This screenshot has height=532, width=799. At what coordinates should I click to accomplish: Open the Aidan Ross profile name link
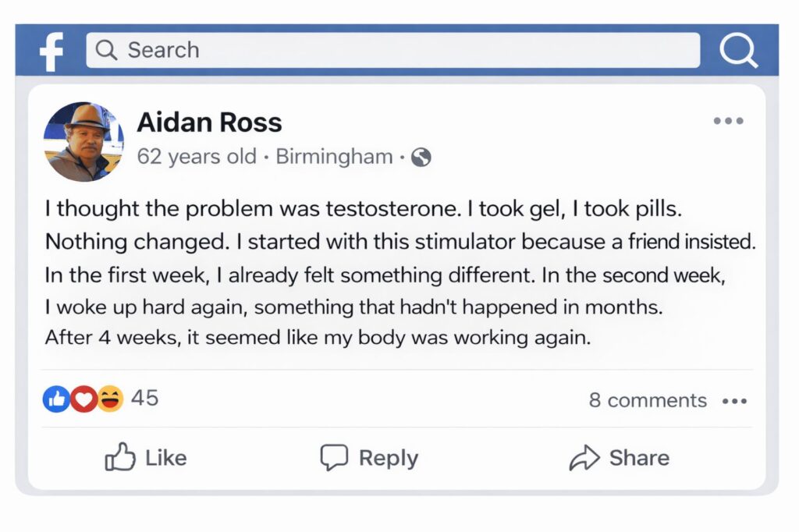coord(209,122)
